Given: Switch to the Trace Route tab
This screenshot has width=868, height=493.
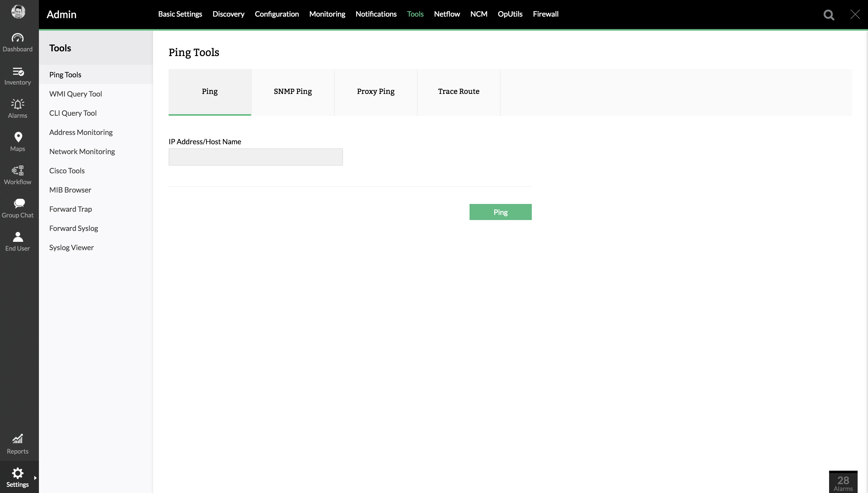Looking at the screenshot, I should tap(458, 91).
